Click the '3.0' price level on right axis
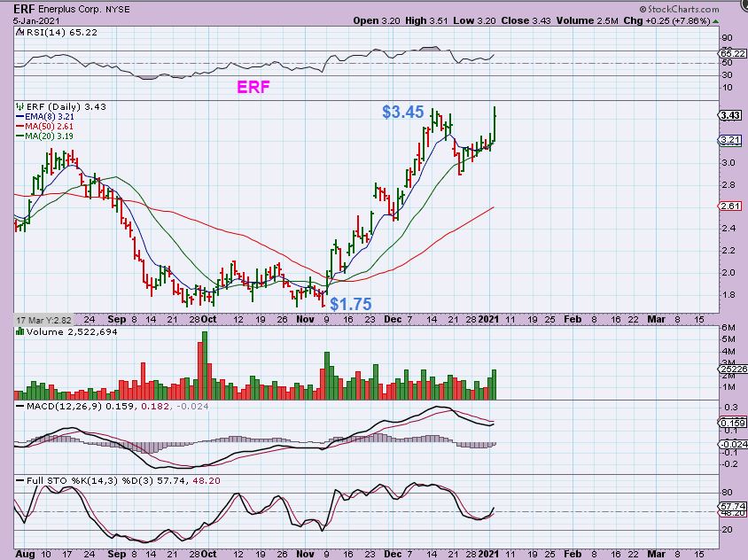 click(x=729, y=163)
